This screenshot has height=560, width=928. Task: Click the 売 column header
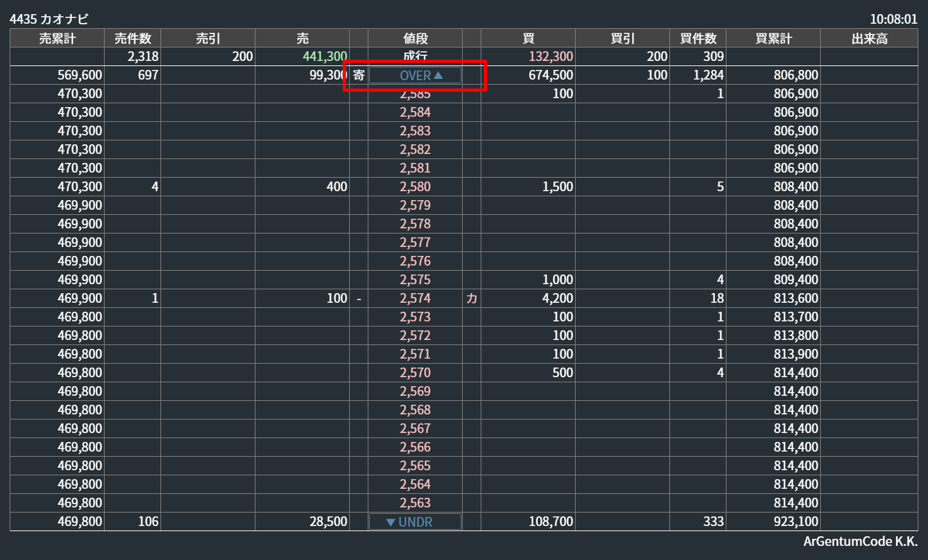click(x=302, y=38)
